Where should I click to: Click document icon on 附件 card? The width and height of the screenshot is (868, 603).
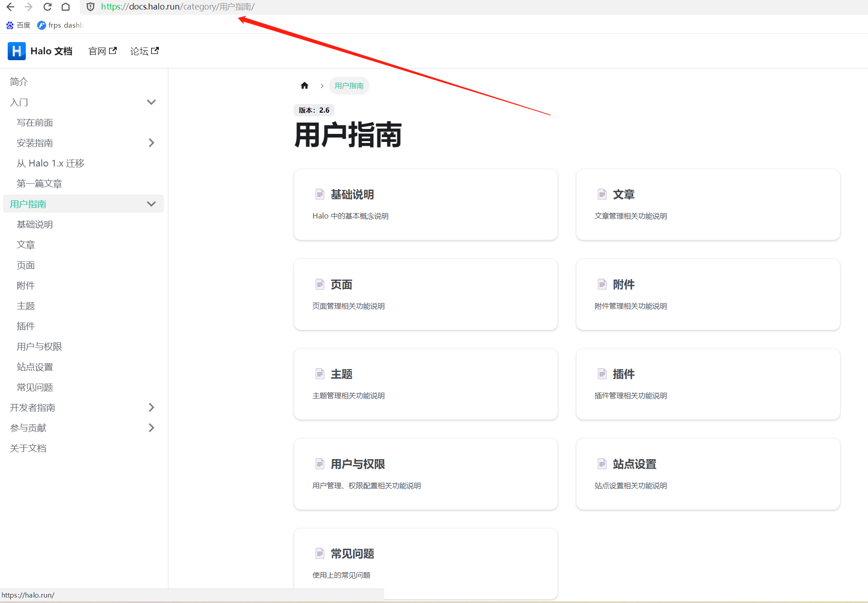pos(602,284)
